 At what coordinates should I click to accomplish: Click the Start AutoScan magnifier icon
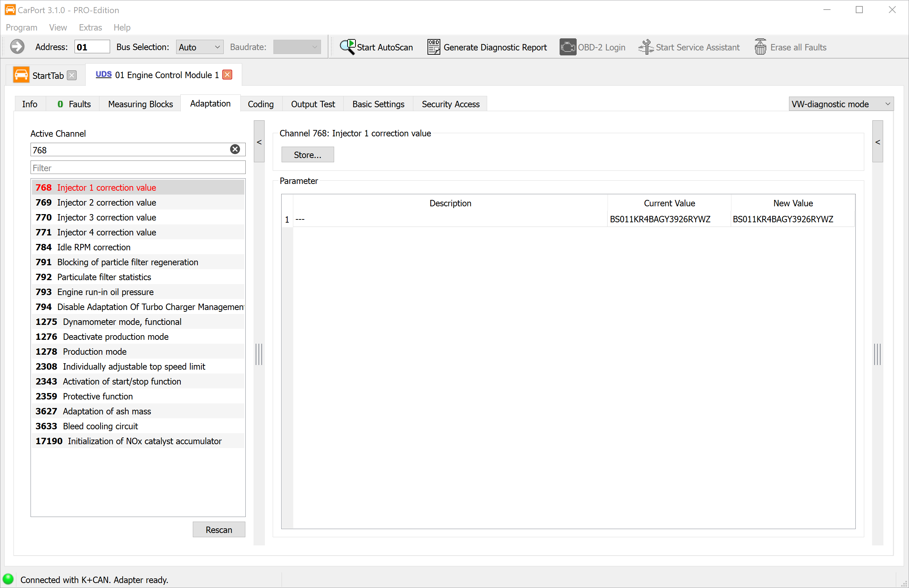coord(347,47)
